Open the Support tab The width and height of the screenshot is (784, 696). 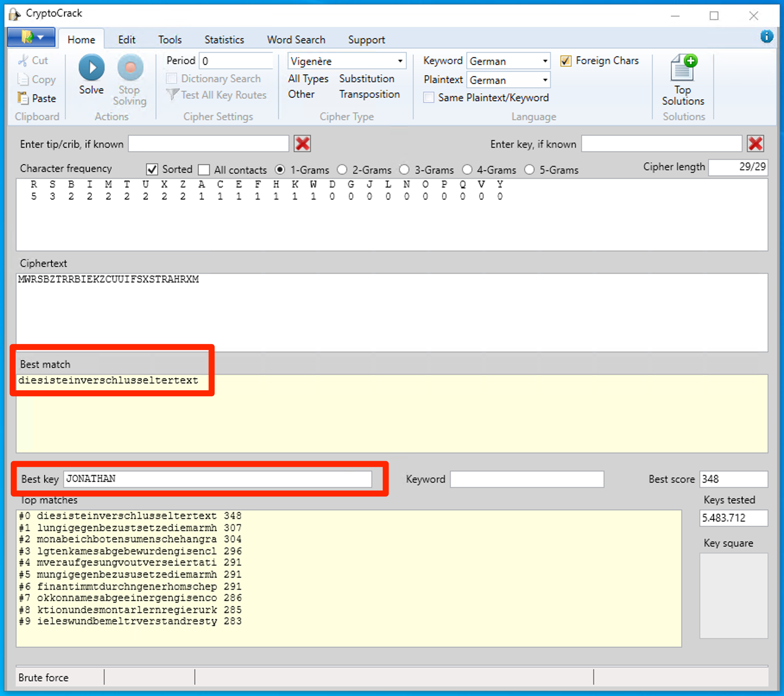367,40
